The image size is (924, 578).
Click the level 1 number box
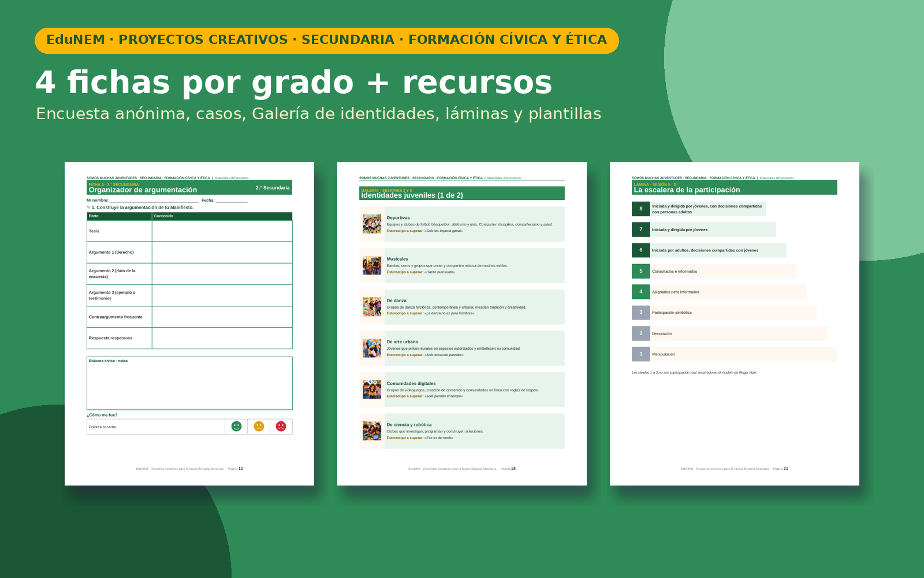[x=640, y=354]
